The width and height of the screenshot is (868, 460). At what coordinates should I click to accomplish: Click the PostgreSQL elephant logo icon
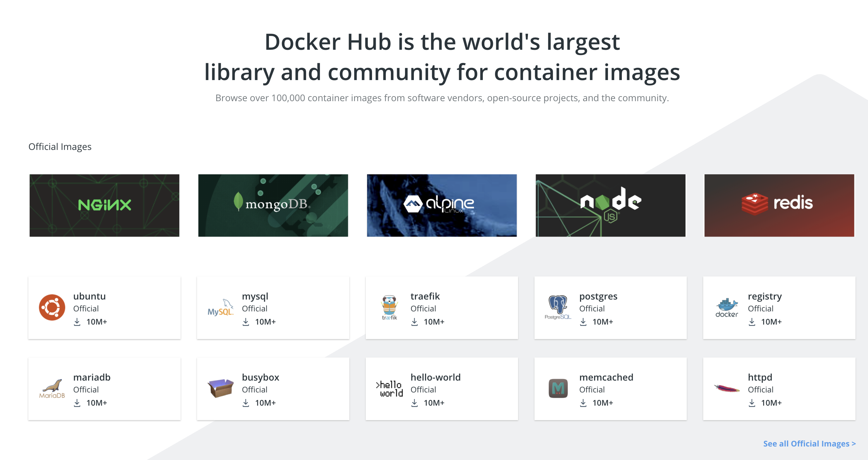(x=558, y=307)
